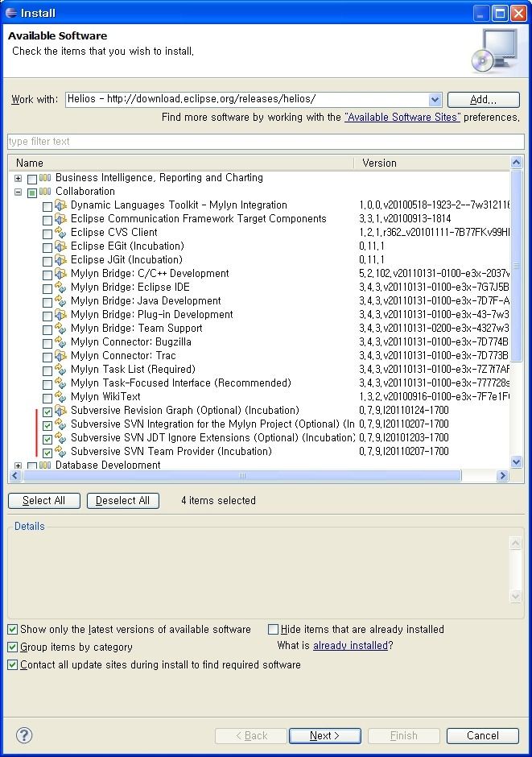
Task: Click the Mylyn WikiText feature icon
Action: (x=60, y=396)
